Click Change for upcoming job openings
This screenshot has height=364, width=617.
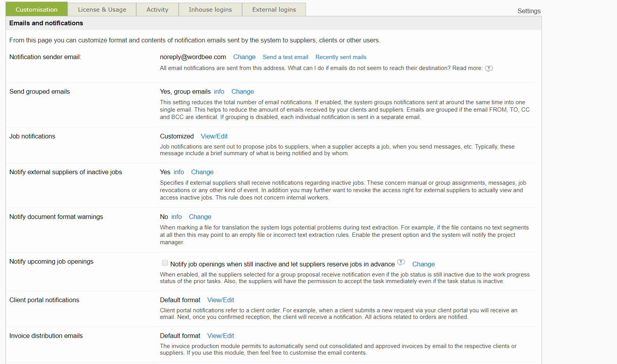[424, 264]
